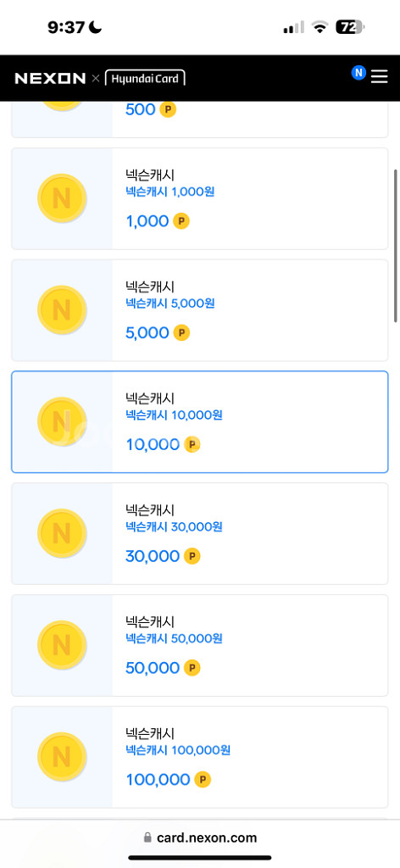Viewport: 400px width, 868px height.
Task: Click the P point icon beside 1,000
Action: pyautogui.click(x=181, y=221)
